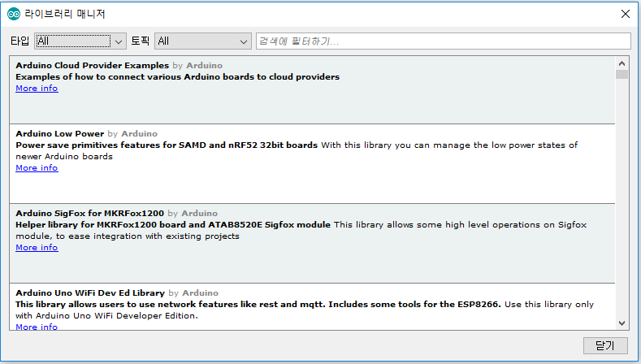Image resolution: width=641 pixels, height=364 pixels.
Task: Click the scrollbar up arrow
Action: point(622,63)
